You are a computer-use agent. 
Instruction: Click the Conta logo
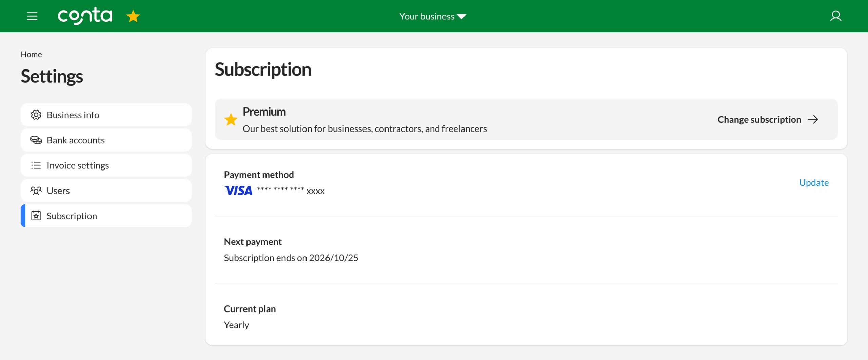(85, 16)
